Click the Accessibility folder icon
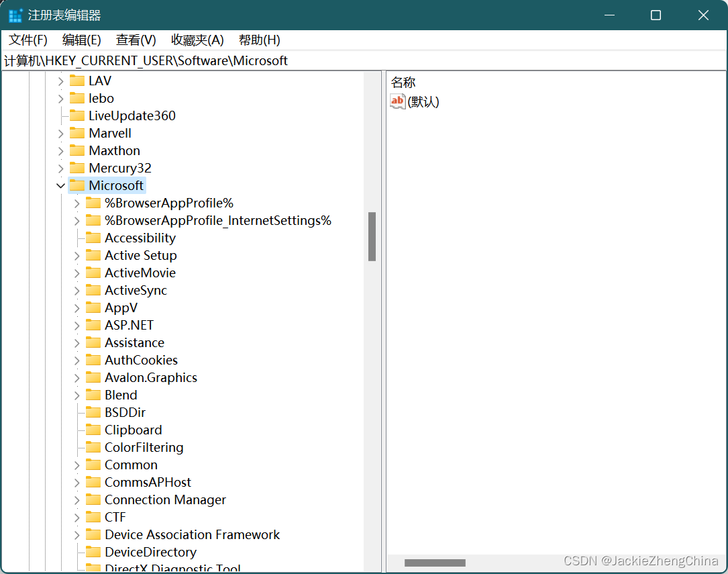Viewport: 728px width, 574px height. pyautogui.click(x=93, y=238)
